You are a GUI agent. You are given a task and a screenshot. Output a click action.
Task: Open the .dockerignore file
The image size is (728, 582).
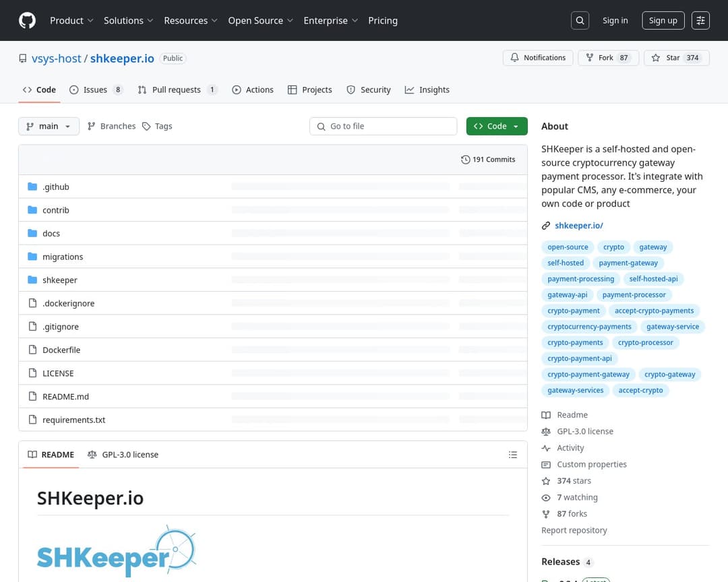point(68,303)
